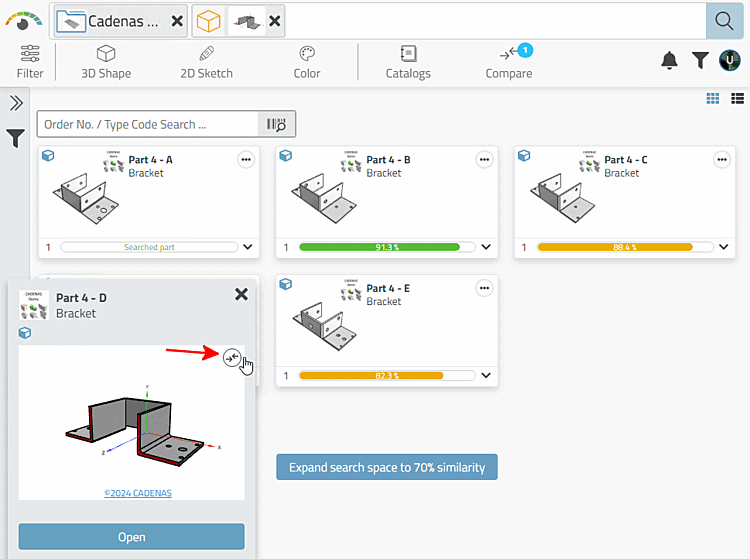Click the Part 4 - A title text

pos(150,160)
